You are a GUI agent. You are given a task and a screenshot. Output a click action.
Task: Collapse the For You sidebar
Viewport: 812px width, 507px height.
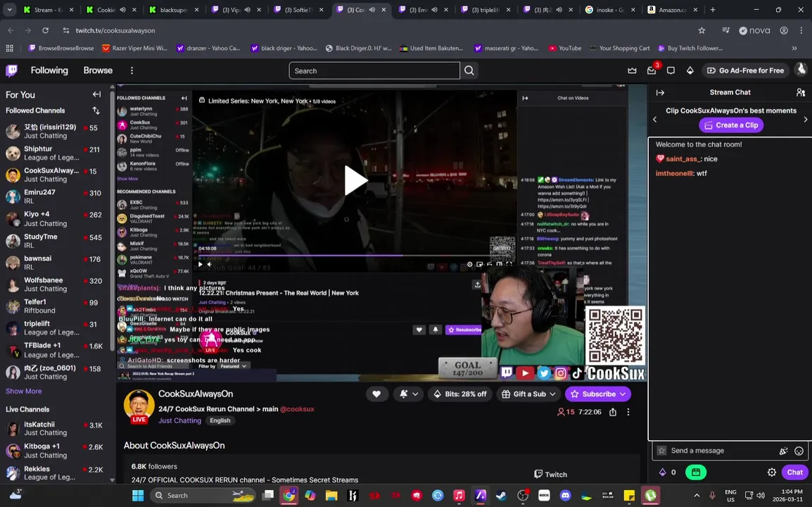click(96, 94)
